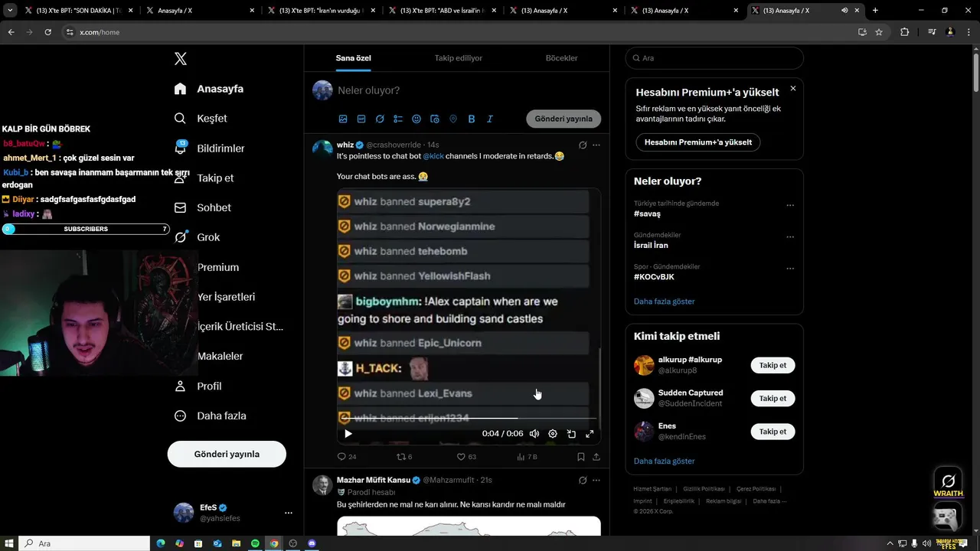980x551 pixels.
Task: Open more options on Mazhar Müfit Kansu's post
Action: coord(596,481)
